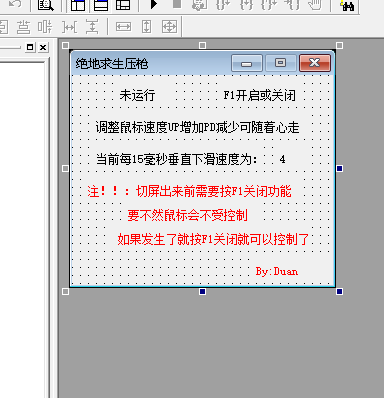384x398 pixels.
Task: Click the first blue-header window layout icon
Action: (x=78, y=5)
